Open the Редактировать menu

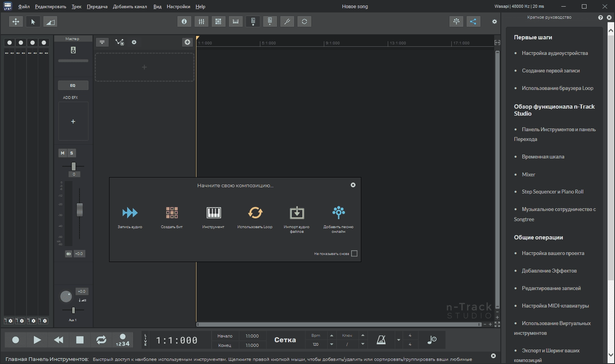coord(50,7)
